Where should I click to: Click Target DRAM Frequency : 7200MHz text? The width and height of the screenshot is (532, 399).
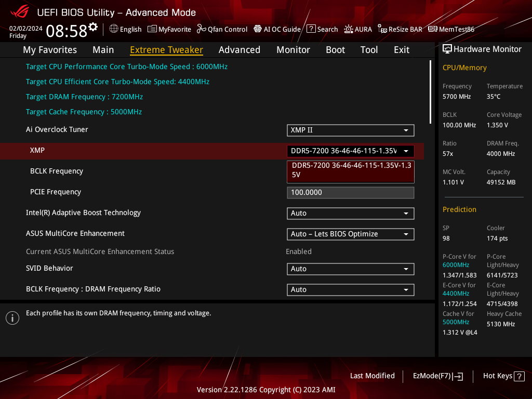(x=85, y=97)
